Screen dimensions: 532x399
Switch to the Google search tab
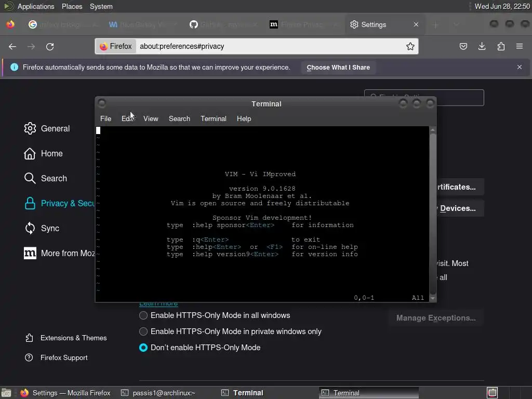pos(63,24)
